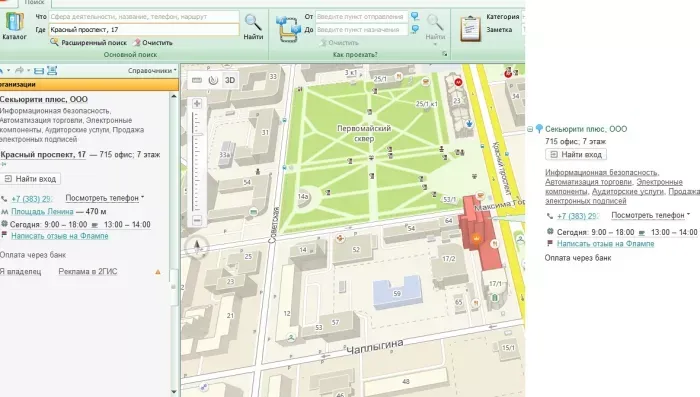The image size is (700, 397).
Task: Collapse Секьюрити плюс callout tree node
Action: 530,129
